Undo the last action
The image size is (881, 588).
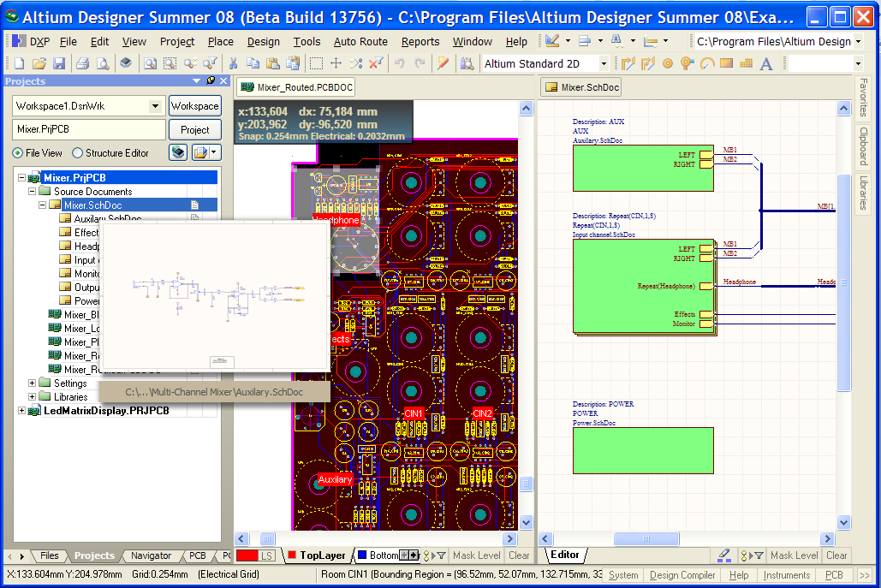(400, 63)
